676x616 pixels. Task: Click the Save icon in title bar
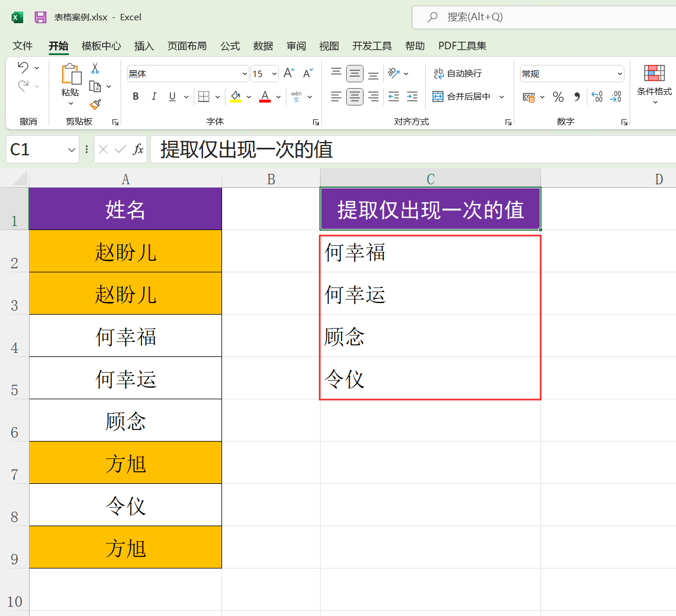(41, 17)
